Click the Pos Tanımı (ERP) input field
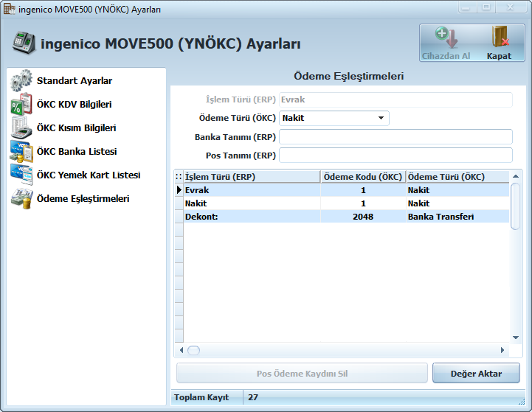The image size is (532, 412). [395, 156]
